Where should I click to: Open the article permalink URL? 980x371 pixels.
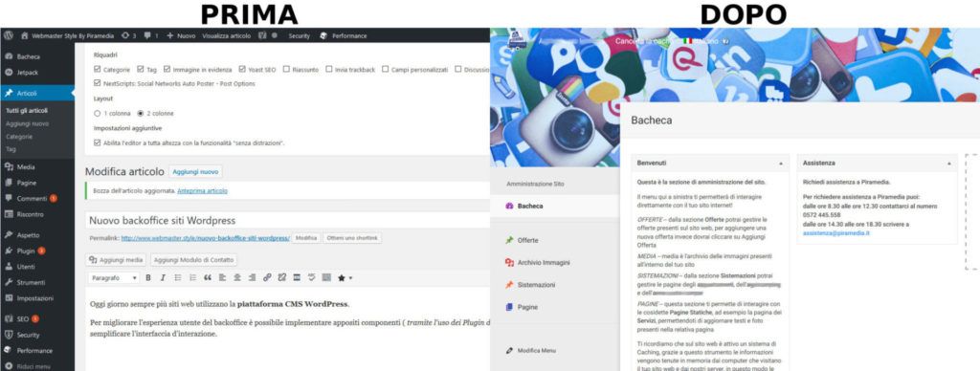click(x=205, y=238)
